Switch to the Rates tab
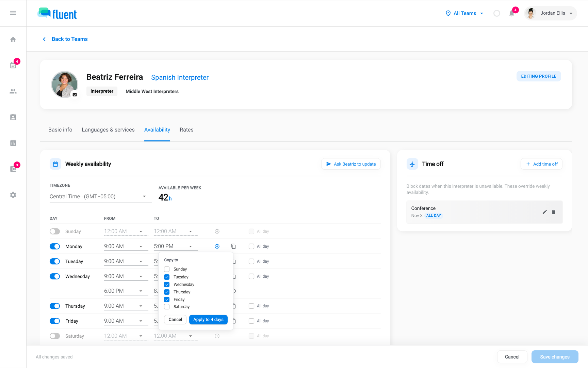This screenshot has height=368, width=588. [186, 130]
